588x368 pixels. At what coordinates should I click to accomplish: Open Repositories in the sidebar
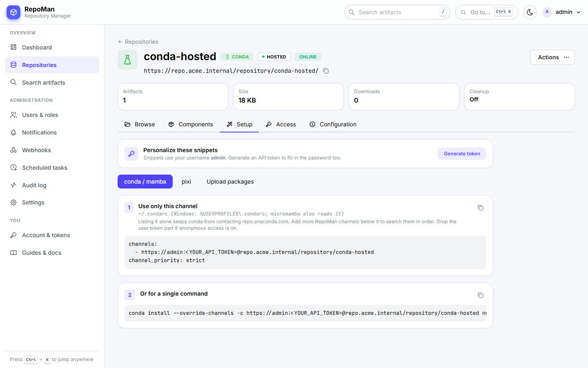click(x=52, y=65)
